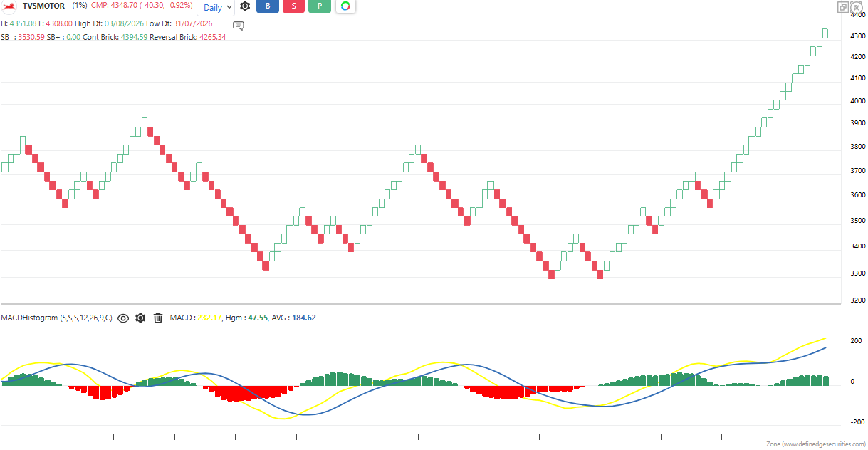Open chart settings gear icon

[x=245, y=6]
